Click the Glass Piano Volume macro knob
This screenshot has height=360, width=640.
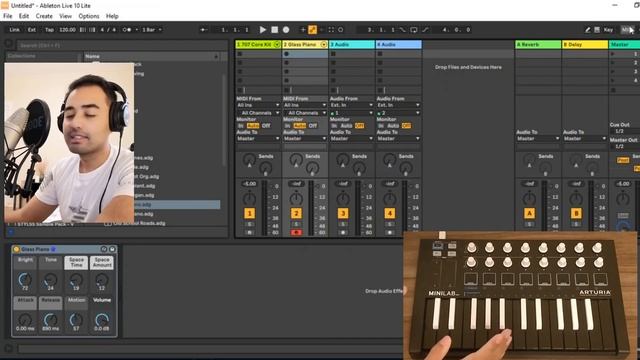tap(102, 320)
